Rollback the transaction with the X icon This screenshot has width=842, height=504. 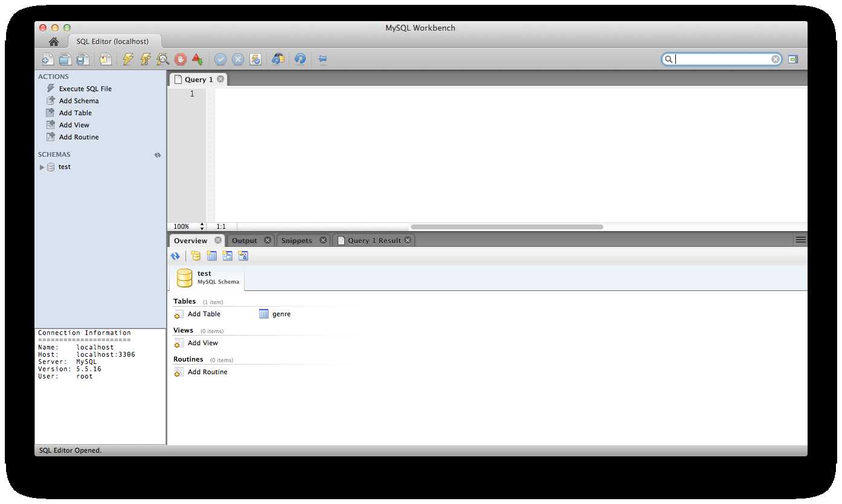238,59
